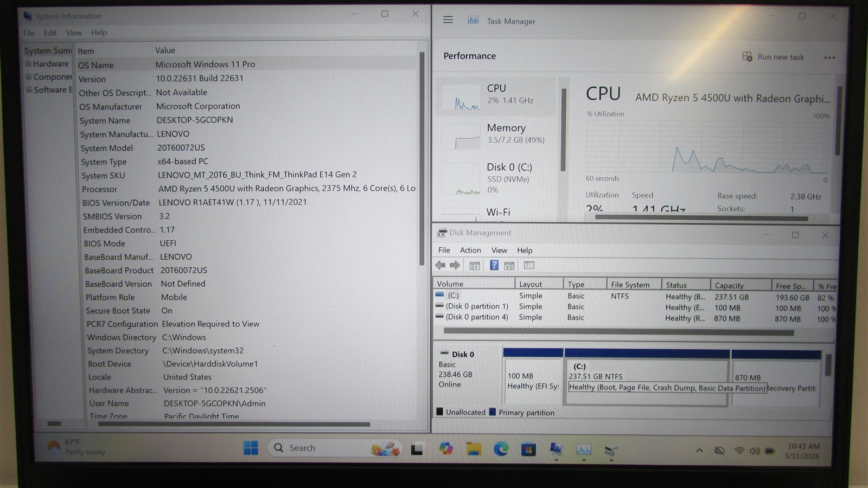Click BIOS Version/Date row
The image size is (868, 488).
tap(249, 202)
